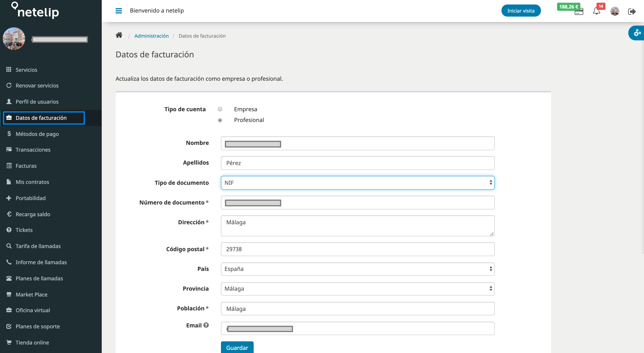Open the Tipo de documento dropdown
Image resolution: width=644 pixels, height=353 pixels.
click(357, 183)
